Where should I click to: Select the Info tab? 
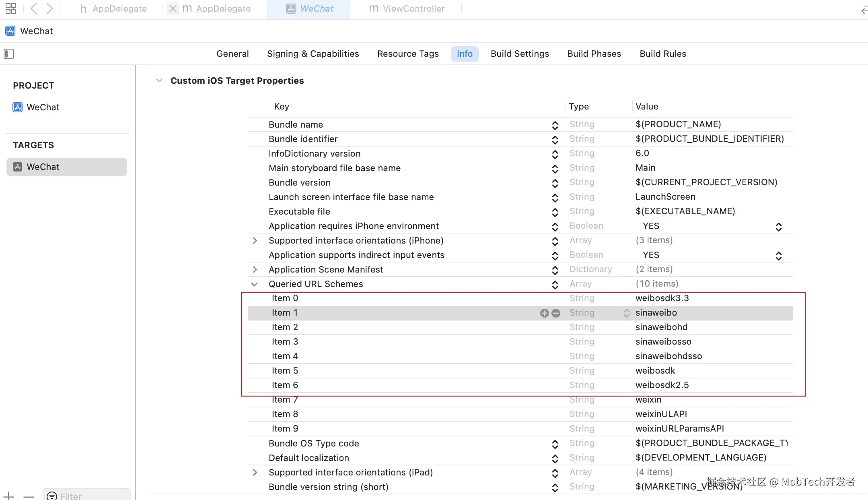[465, 54]
